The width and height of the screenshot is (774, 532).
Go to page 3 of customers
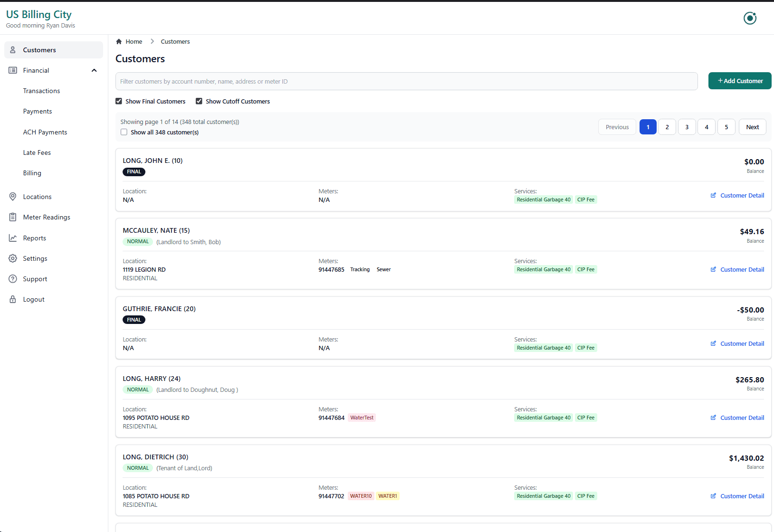point(687,127)
